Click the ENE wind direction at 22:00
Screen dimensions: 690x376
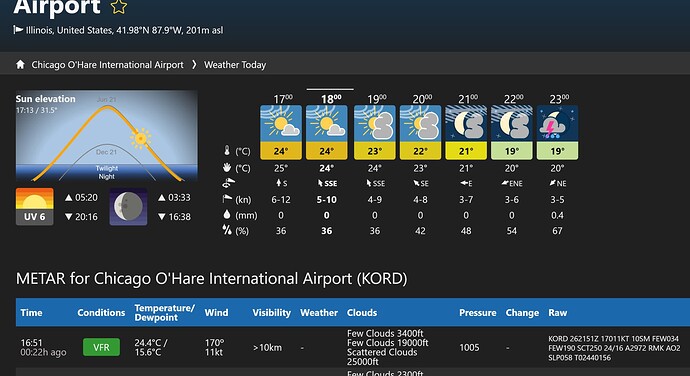[512, 183]
